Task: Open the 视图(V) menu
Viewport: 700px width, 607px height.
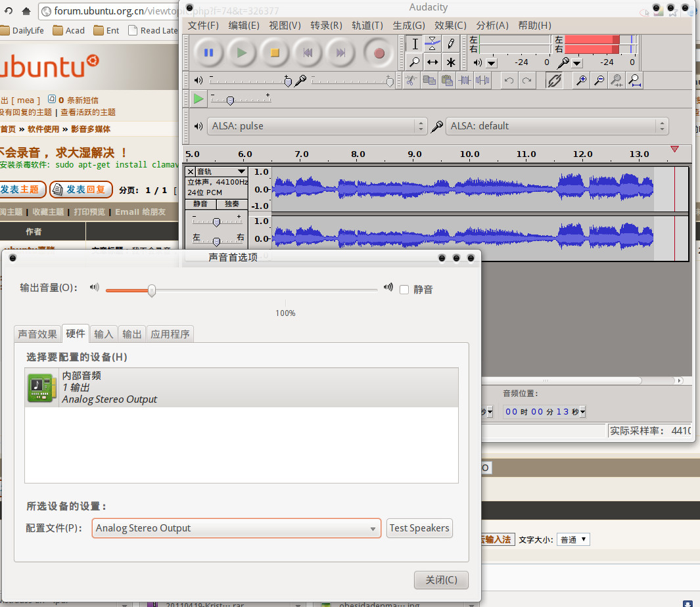Action: pyautogui.click(x=285, y=26)
